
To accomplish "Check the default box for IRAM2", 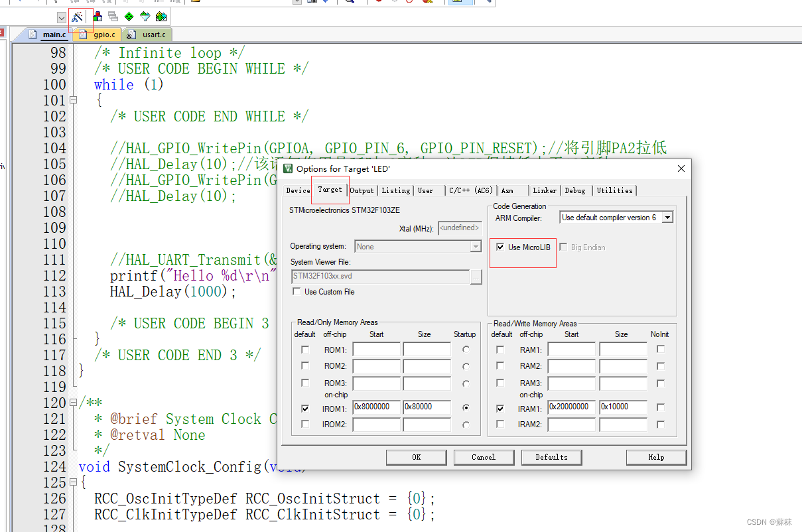I will click(x=500, y=425).
